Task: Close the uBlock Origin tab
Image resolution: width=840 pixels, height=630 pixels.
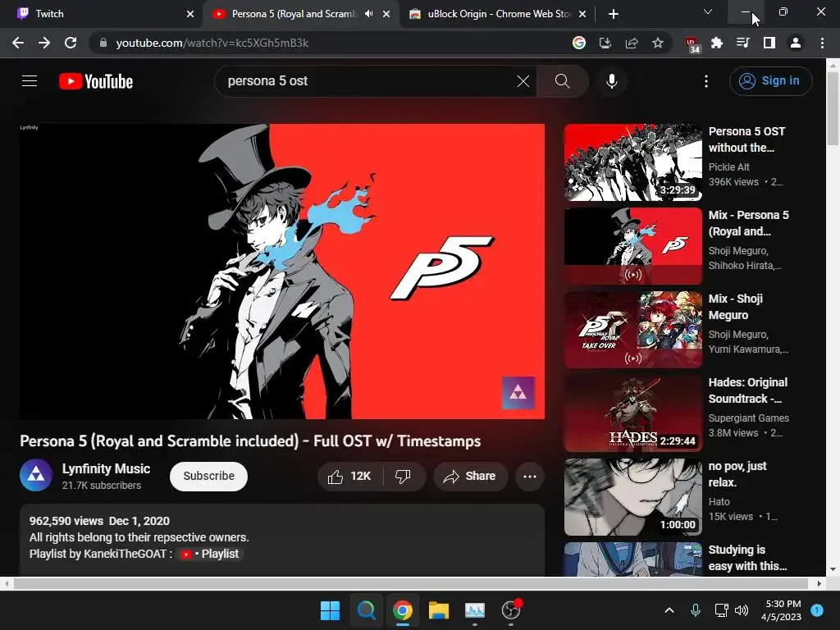Action: [x=582, y=14]
